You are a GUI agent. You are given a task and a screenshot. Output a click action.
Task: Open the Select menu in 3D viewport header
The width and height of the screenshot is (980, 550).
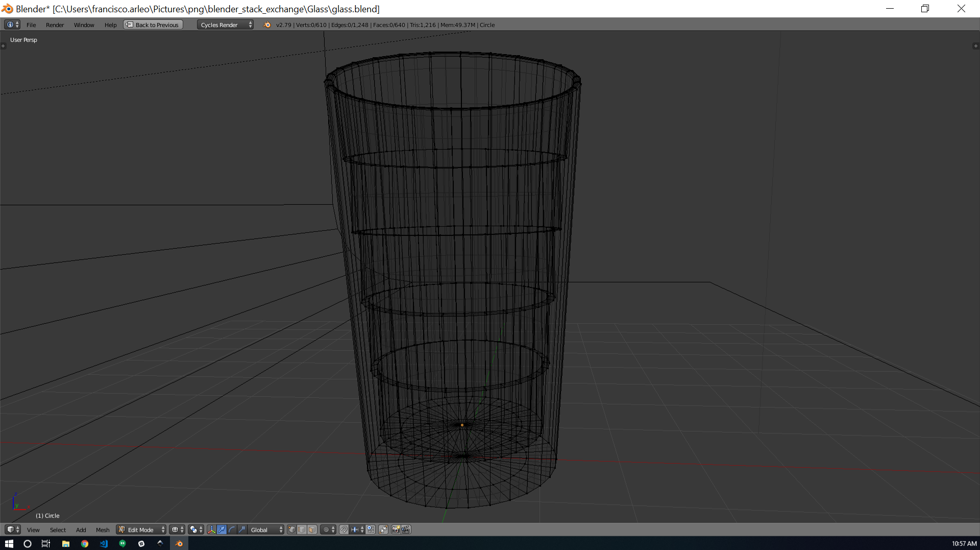click(x=58, y=530)
